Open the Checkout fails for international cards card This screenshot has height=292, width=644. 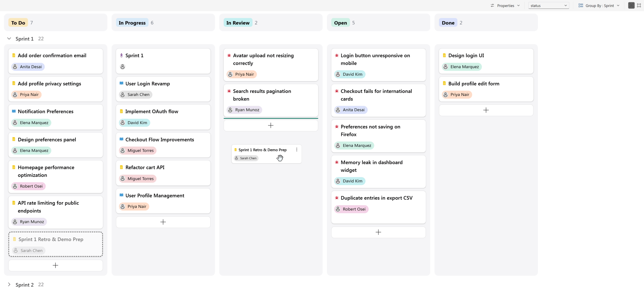click(378, 100)
